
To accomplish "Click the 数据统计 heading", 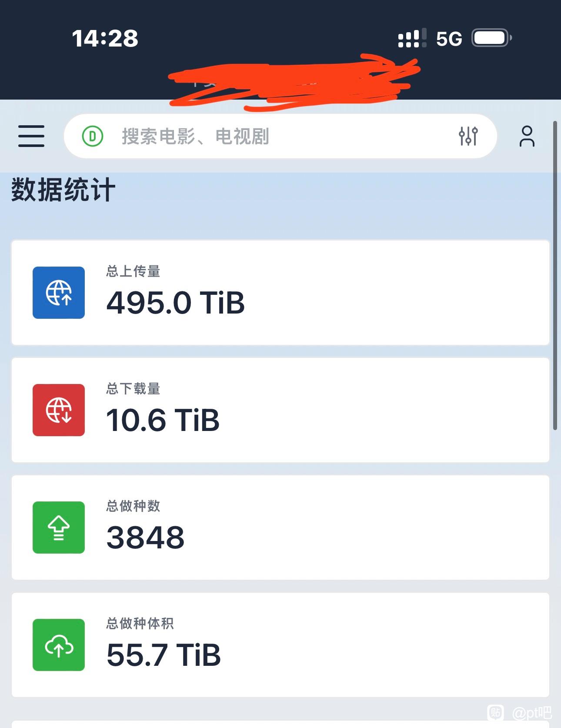I will pyautogui.click(x=63, y=190).
